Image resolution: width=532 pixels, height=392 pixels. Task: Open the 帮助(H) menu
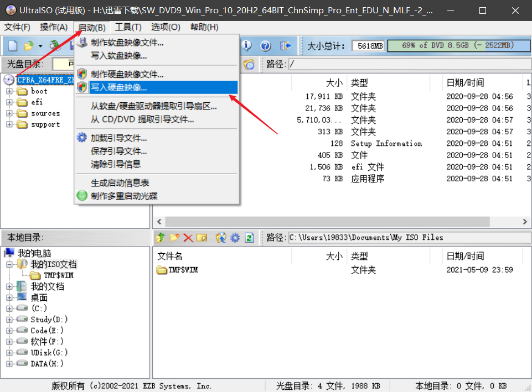click(204, 27)
